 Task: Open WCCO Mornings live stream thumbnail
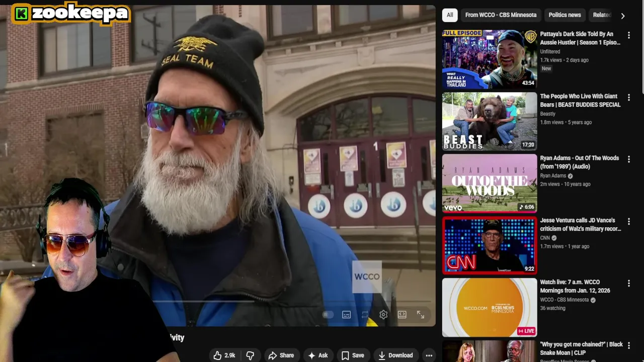point(490,307)
